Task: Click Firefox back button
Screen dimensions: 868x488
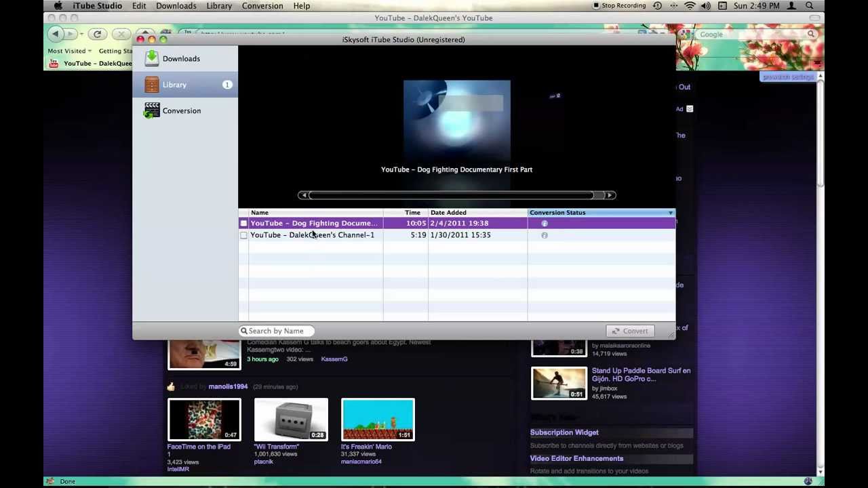Action: (x=56, y=34)
